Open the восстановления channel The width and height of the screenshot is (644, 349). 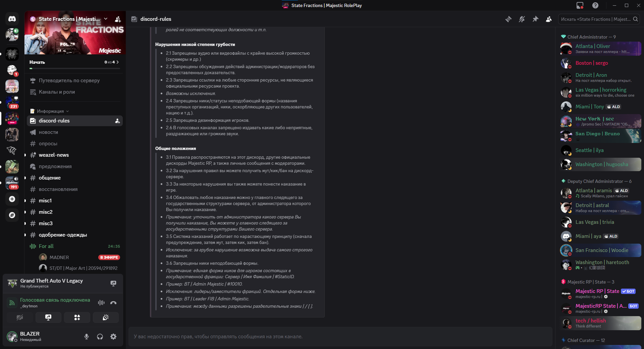pyautogui.click(x=75, y=189)
